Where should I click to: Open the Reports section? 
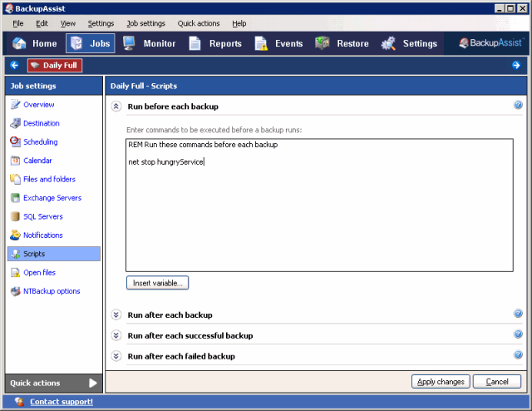tap(215, 43)
